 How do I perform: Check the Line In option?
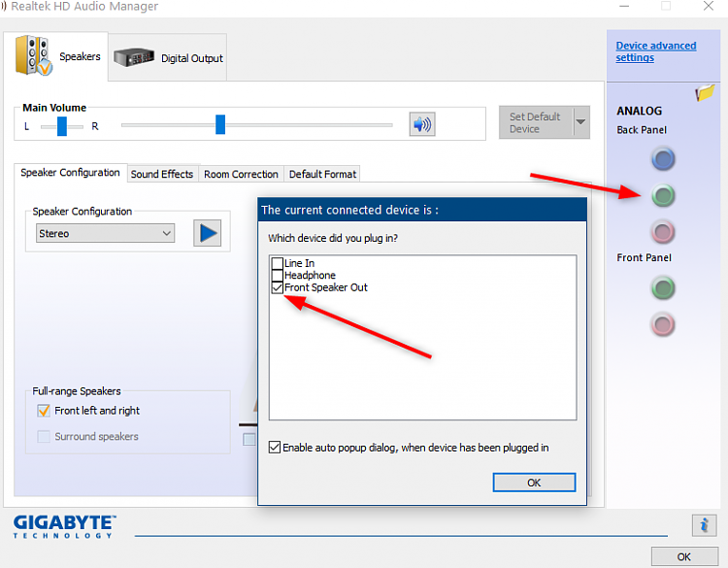coord(278,263)
